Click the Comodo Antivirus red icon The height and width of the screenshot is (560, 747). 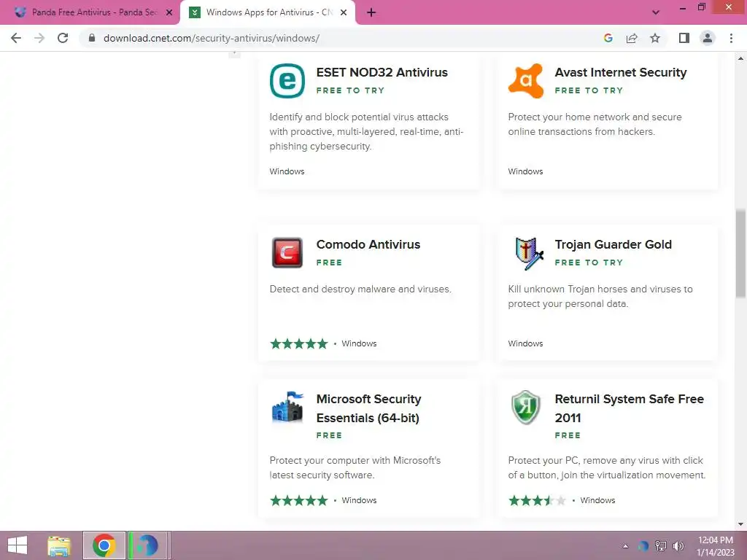pyautogui.click(x=287, y=253)
